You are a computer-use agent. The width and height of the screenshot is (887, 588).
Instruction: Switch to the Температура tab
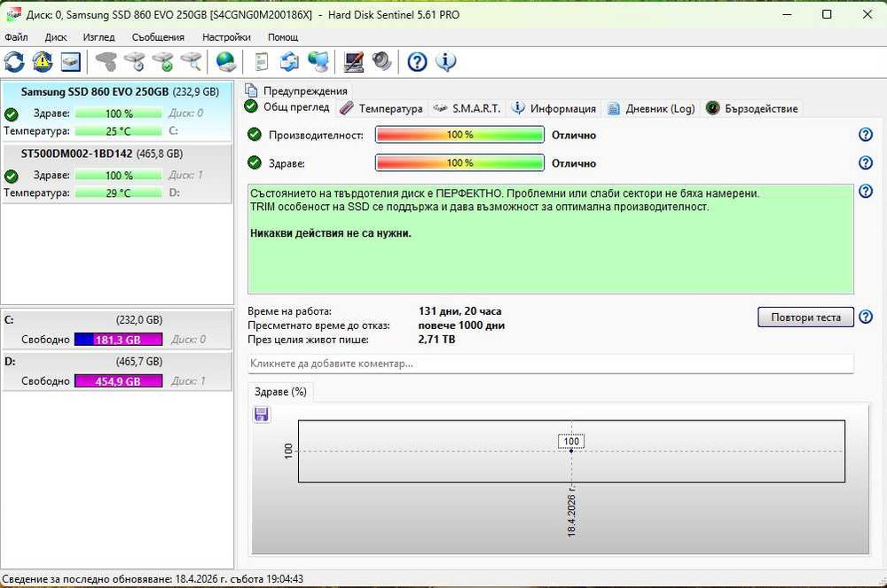381,108
